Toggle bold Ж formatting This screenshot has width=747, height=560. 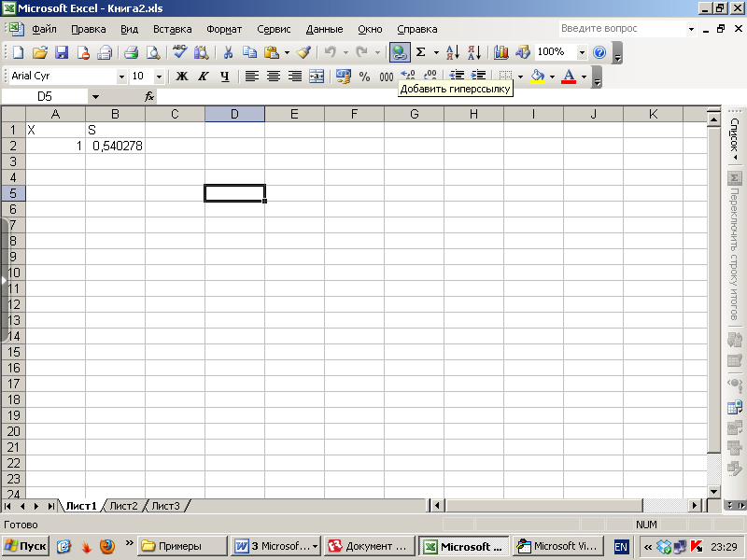[181, 76]
